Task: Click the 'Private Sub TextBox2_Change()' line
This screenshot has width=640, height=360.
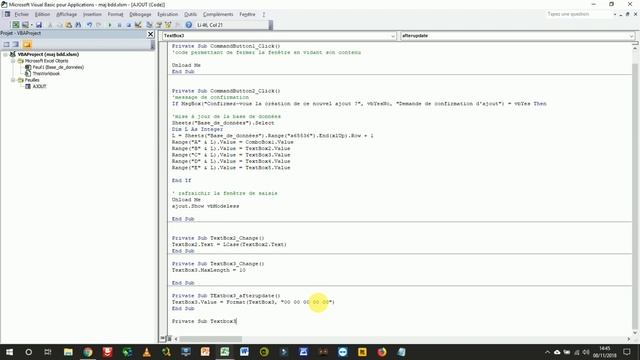Action: pyautogui.click(x=218, y=238)
